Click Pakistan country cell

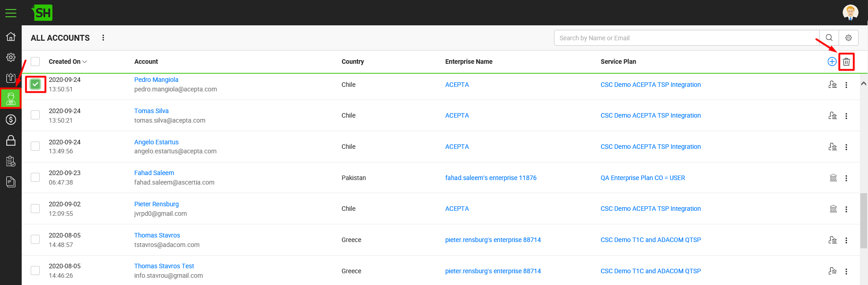[x=354, y=178]
